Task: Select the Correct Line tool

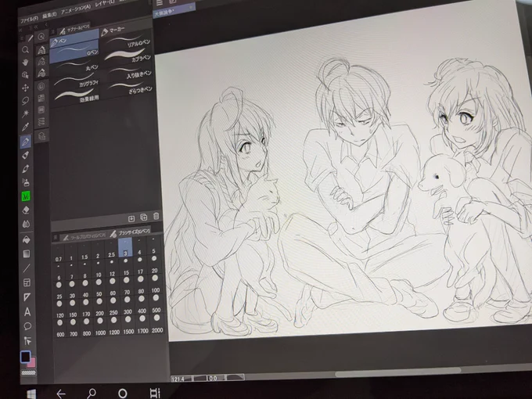Action: click(x=27, y=340)
